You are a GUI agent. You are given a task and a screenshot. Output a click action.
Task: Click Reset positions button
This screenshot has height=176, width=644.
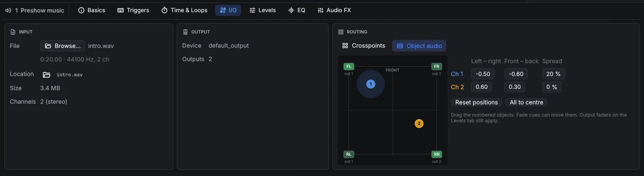point(477,102)
